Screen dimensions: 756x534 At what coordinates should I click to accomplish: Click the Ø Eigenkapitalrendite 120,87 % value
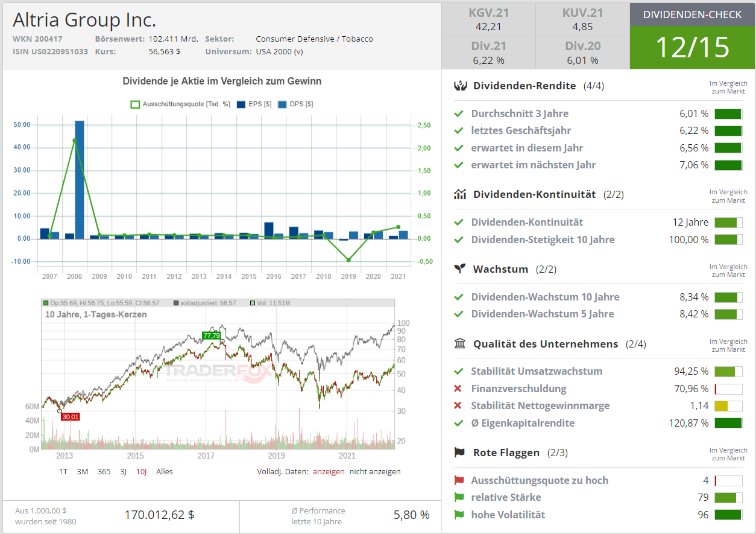(689, 423)
